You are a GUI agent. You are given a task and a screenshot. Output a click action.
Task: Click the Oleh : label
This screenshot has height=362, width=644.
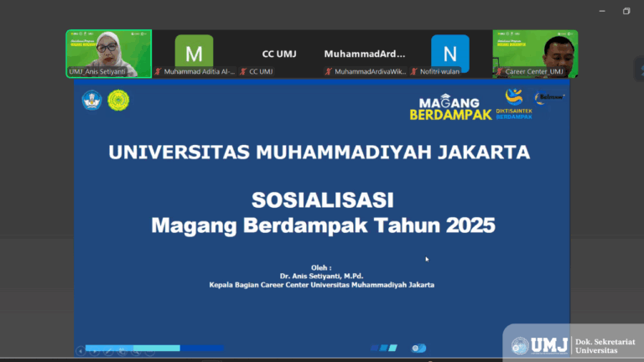[x=321, y=267]
